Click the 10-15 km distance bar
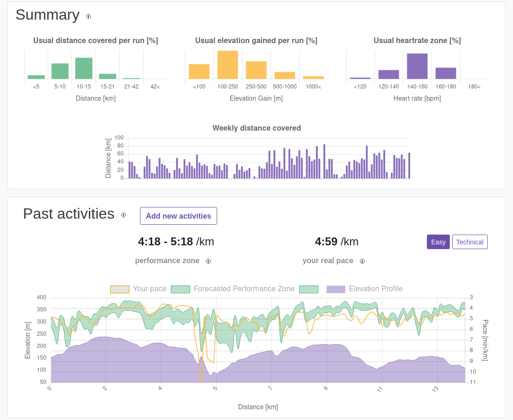 pyautogui.click(x=84, y=68)
